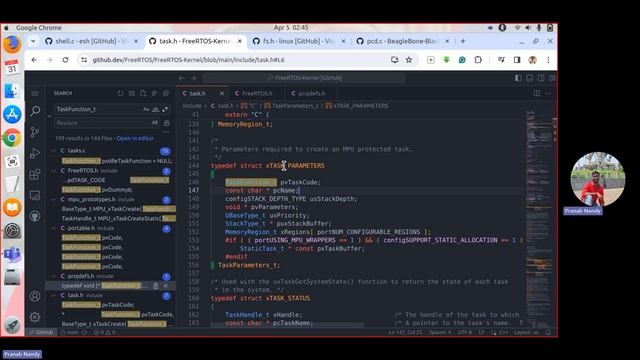The width and height of the screenshot is (640, 360).
Task: Toggle search details ellipsis under Replace
Action: point(166,132)
